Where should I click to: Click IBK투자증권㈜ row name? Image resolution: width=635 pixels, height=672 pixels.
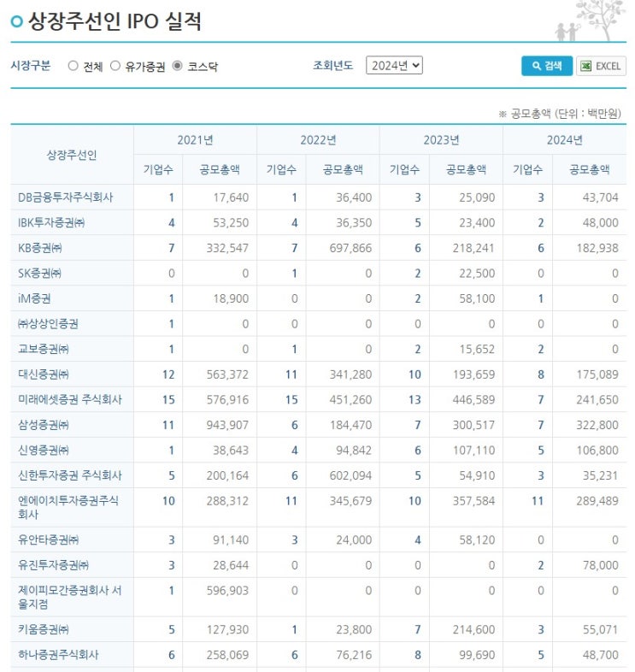(x=51, y=222)
